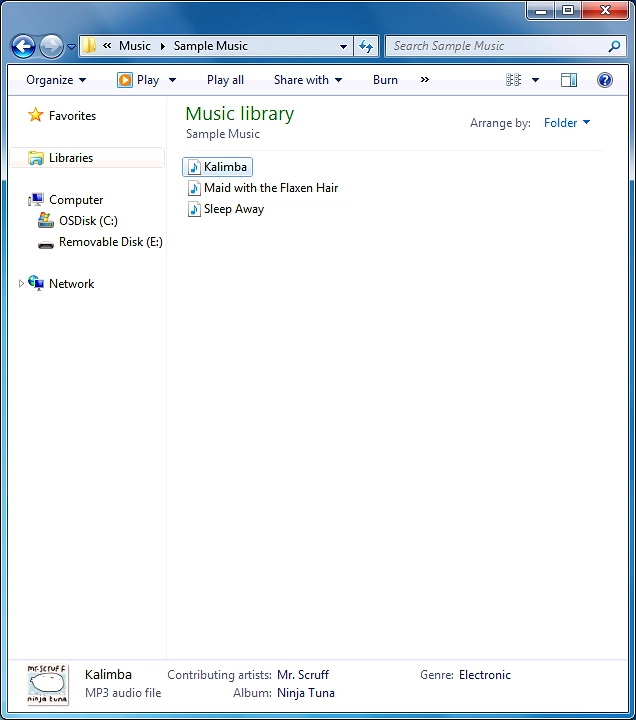Open the view options dropdown arrow
636x720 pixels.
point(535,80)
